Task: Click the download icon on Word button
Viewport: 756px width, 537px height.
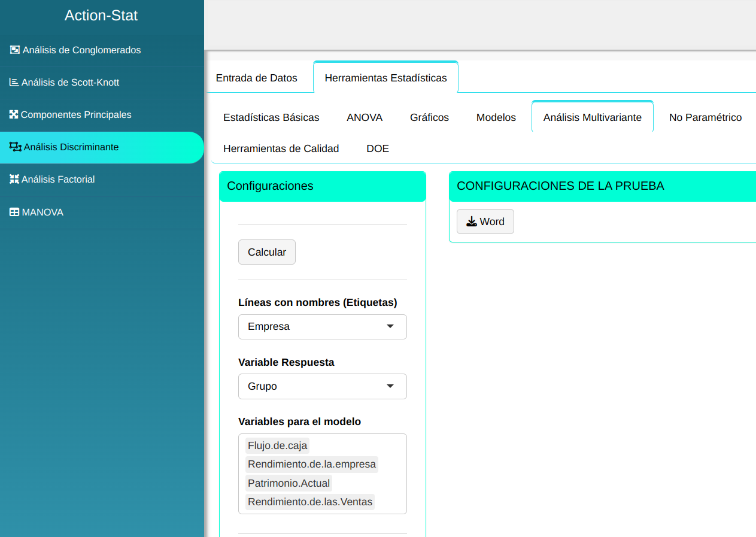Action: (x=472, y=222)
